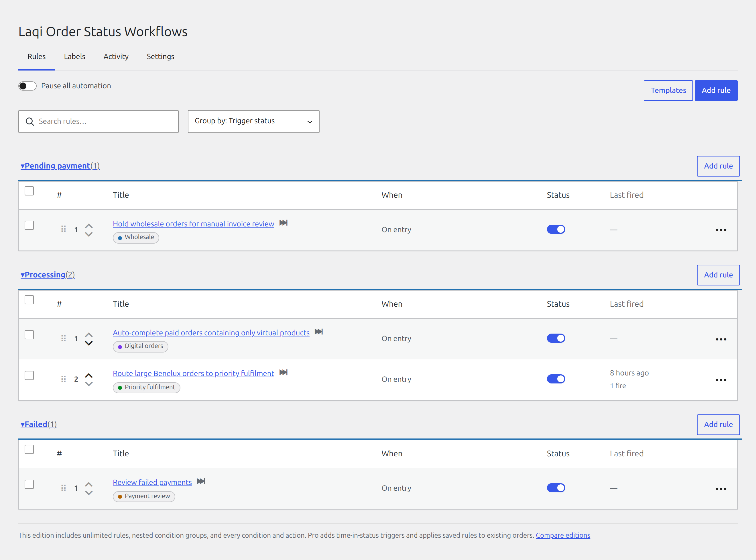The height and width of the screenshot is (560, 756).
Task: Open the Templates button
Action: point(668,91)
